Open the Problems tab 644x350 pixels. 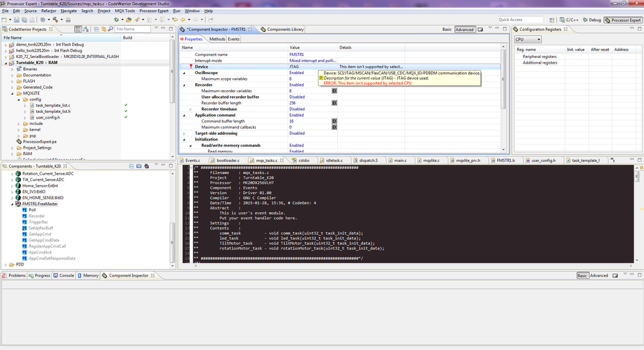[x=14, y=276]
